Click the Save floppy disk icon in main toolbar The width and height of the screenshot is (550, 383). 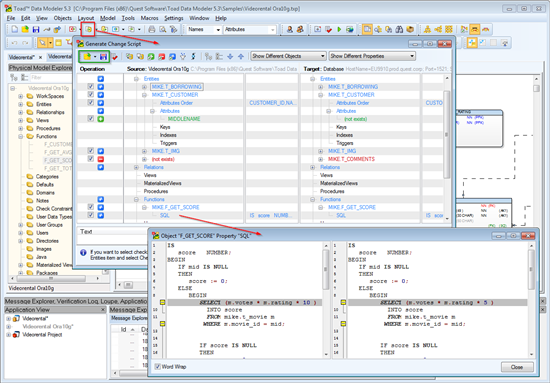pyautogui.click(x=36, y=29)
